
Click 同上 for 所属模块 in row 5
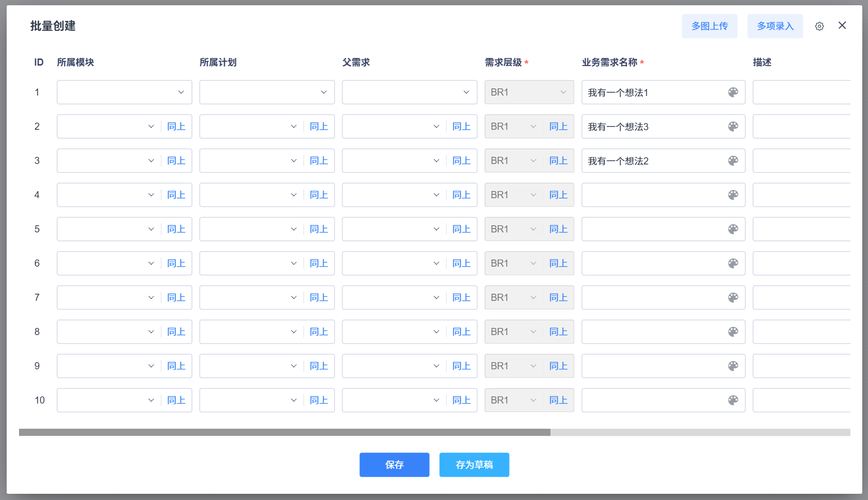tap(176, 229)
